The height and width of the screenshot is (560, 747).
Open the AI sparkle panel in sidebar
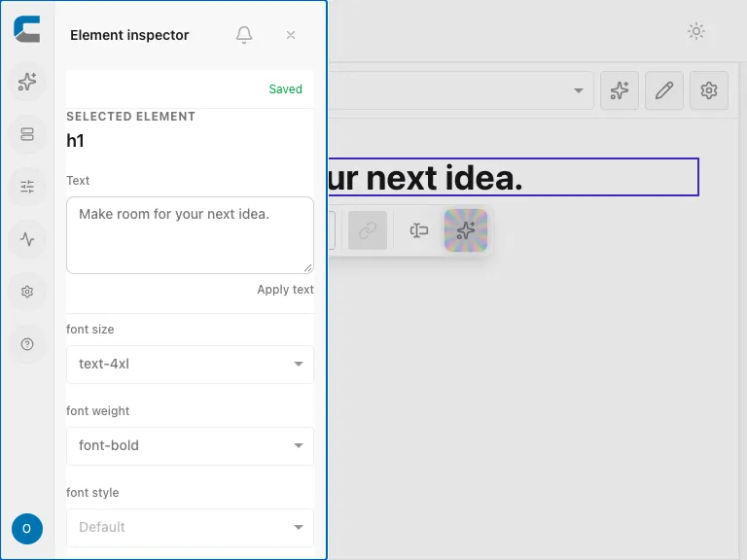click(27, 82)
